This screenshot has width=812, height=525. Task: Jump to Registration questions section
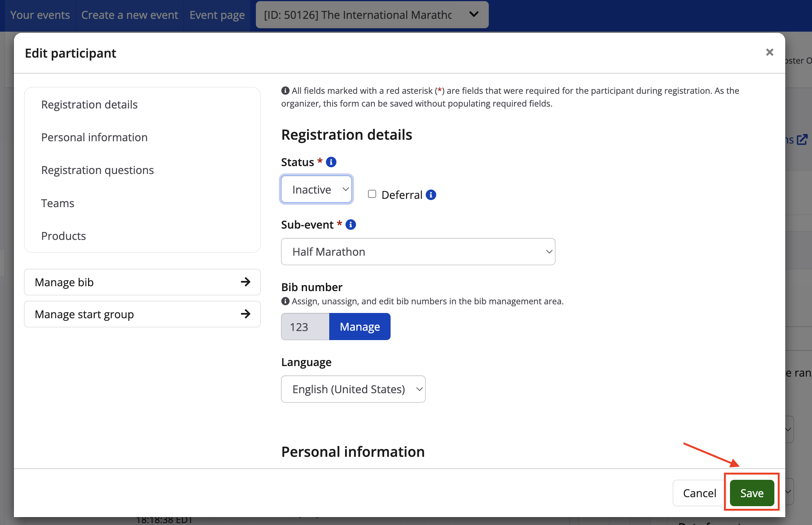pos(97,170)
